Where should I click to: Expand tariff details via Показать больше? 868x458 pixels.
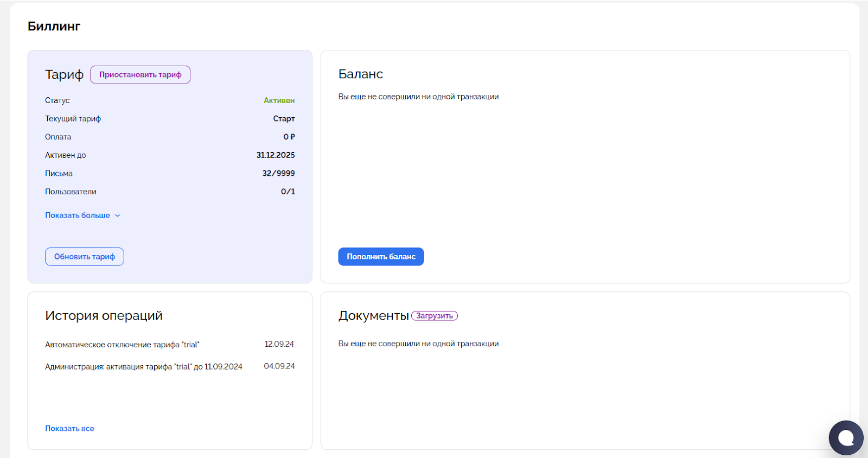(x=78, y=215)
